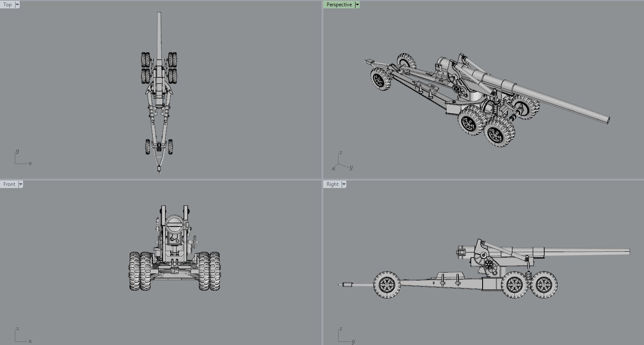644x345 pixels.
Task: Click the Right viewport title label
Action: (332, 184)
